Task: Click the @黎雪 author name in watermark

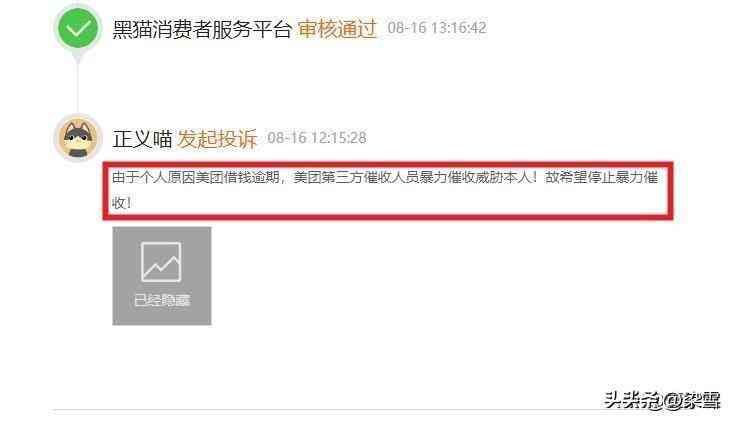Action: (692, 401)
